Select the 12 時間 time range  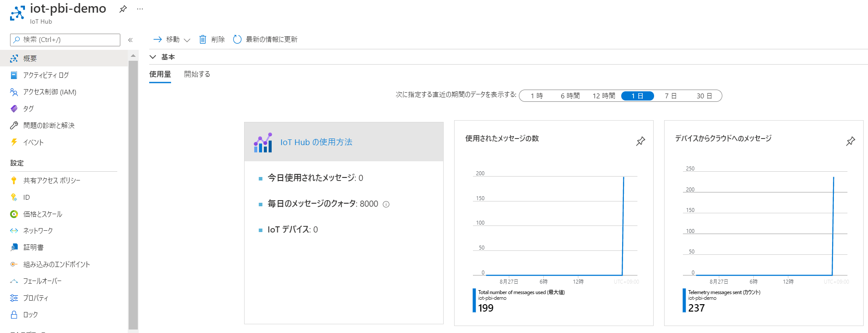pyautogui.click(x=604, y=96)
